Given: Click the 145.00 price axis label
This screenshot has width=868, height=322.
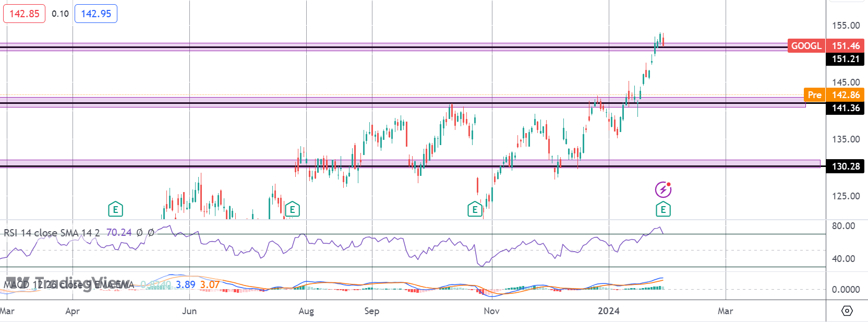Looking at the screenshot, I should (x=846, y=82).
